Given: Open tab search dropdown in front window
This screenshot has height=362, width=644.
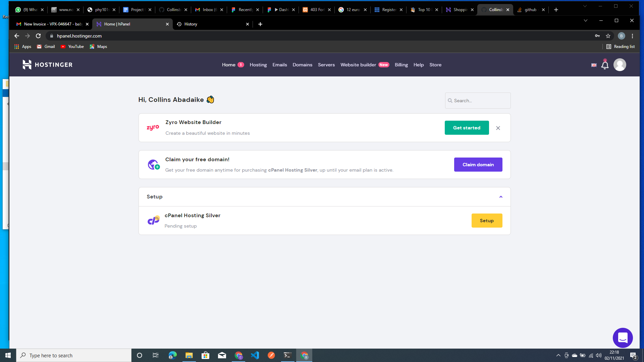Looking at the screenshot, I should [585, 20].
